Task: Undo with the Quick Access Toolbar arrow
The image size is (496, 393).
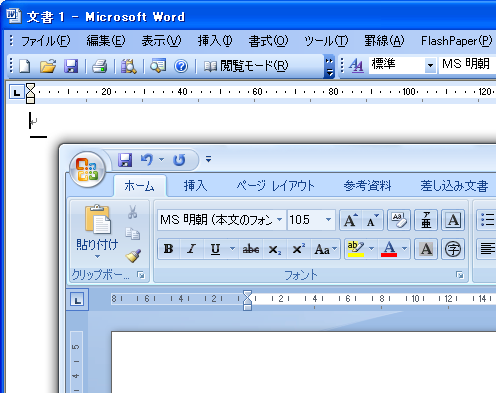Action: click(147, 160)
